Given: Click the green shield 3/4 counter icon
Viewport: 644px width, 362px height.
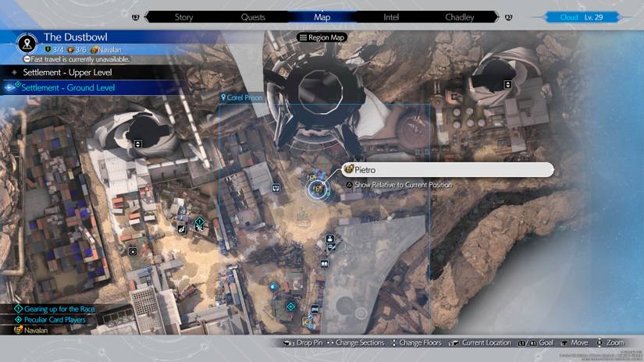Looking at the screenshot, I should (x=48, y=50).
